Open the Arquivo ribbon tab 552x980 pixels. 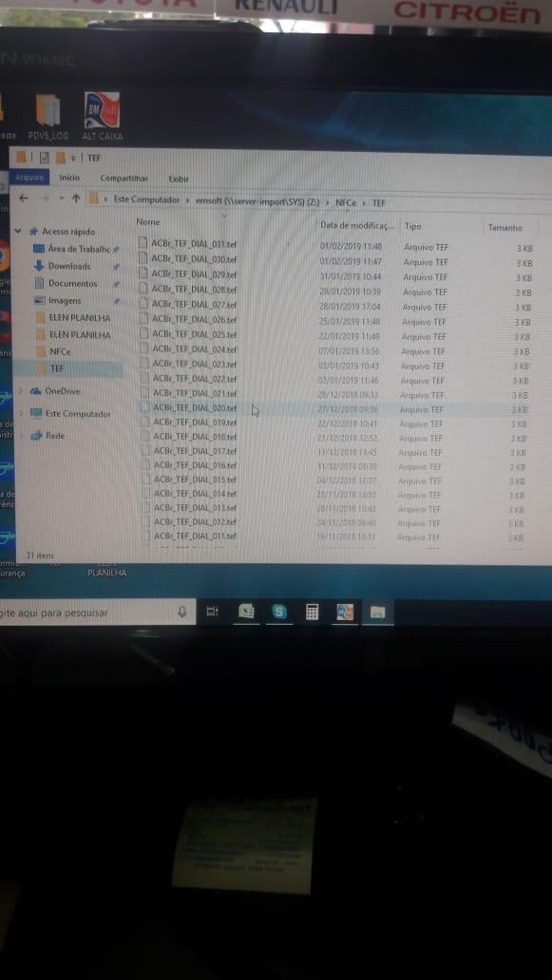[29, 178]
